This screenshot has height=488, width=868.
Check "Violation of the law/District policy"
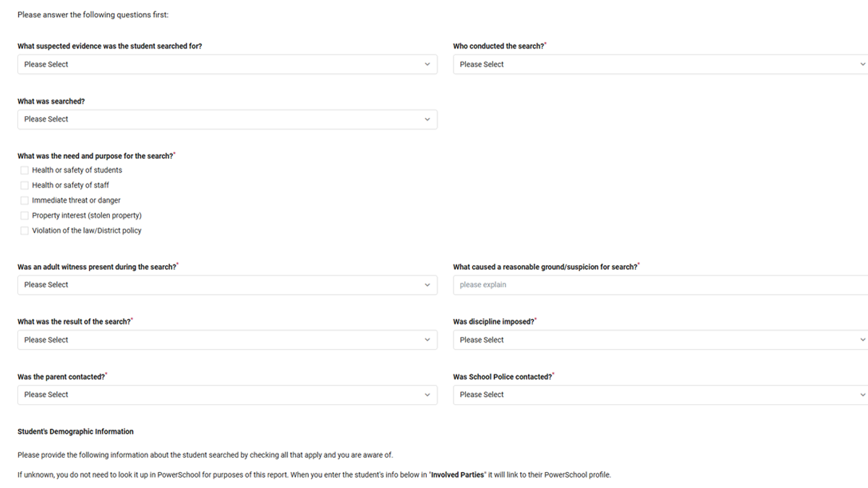[24, 230]
